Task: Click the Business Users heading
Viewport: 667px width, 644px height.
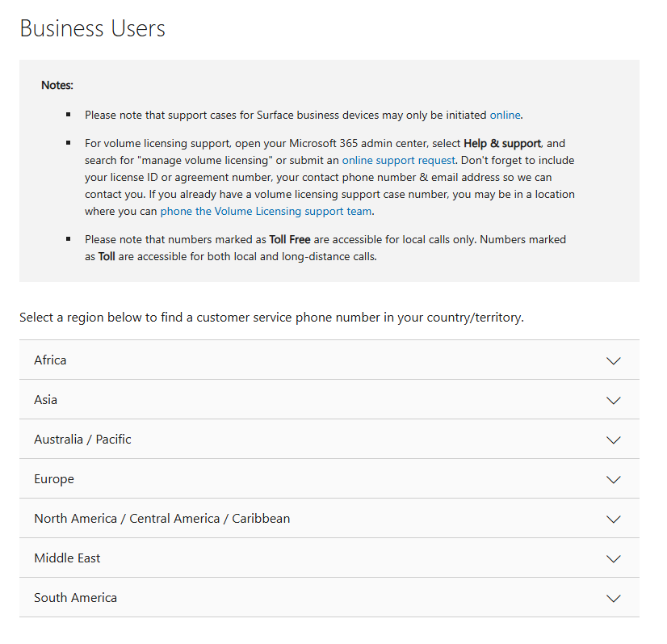Action: click(92, 28)
